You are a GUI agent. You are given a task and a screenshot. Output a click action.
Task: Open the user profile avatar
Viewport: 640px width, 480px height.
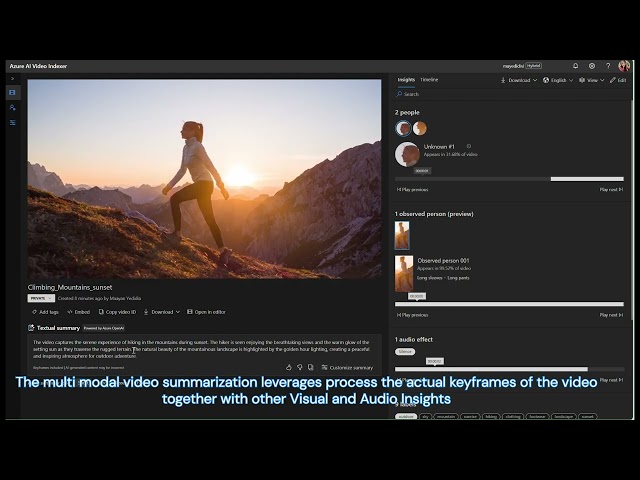tap(624, 66)
